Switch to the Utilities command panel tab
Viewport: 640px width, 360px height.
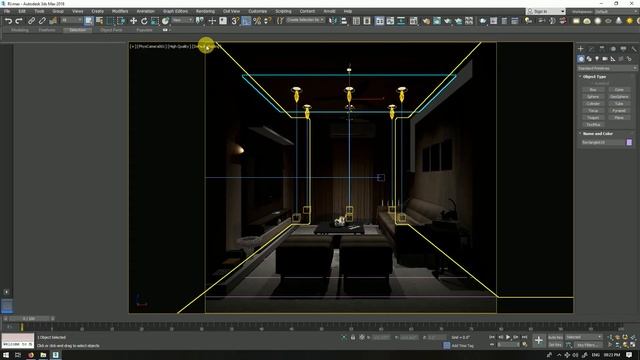click(634, 49)
